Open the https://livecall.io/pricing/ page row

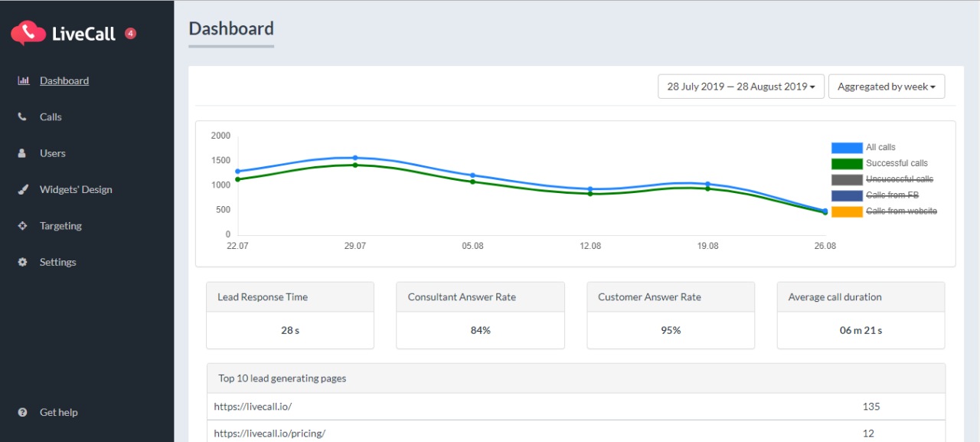coord(269,433)
